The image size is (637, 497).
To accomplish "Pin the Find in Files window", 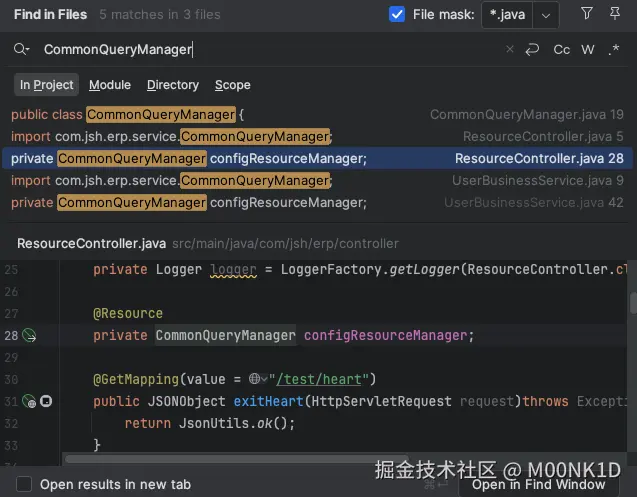I will 615,14.
